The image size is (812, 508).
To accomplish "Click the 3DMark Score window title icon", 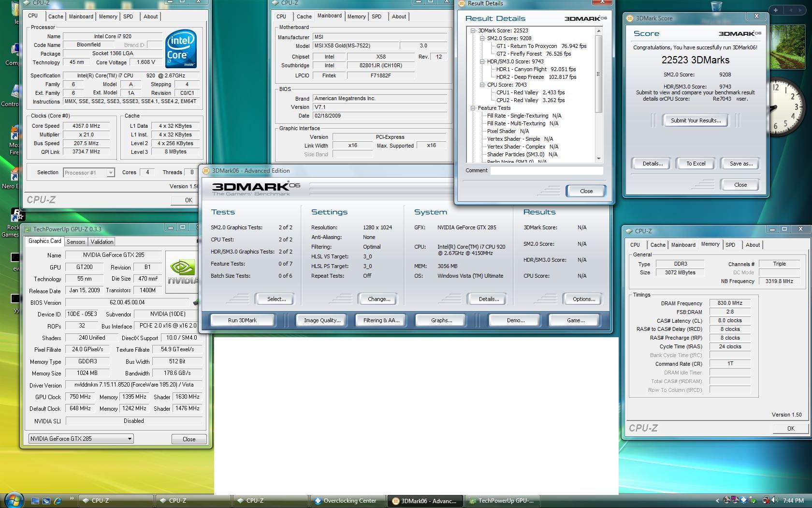I will [x=629, y=18].
